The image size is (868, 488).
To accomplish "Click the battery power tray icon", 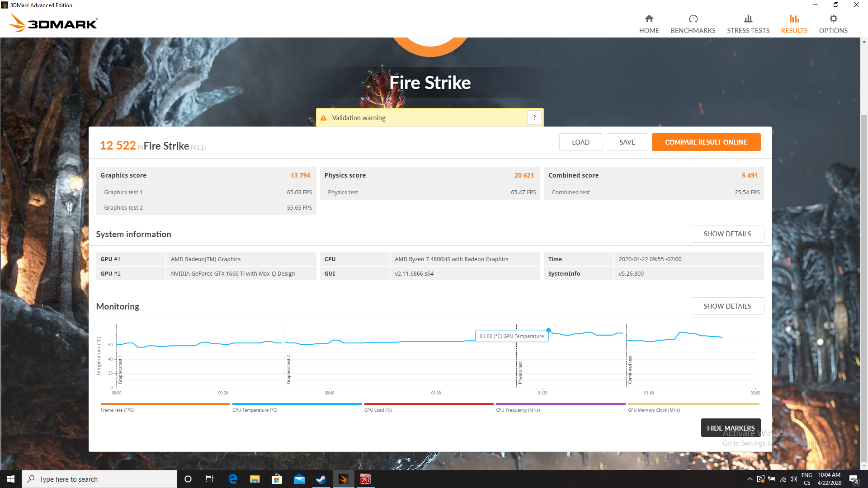I will (772, 479).
